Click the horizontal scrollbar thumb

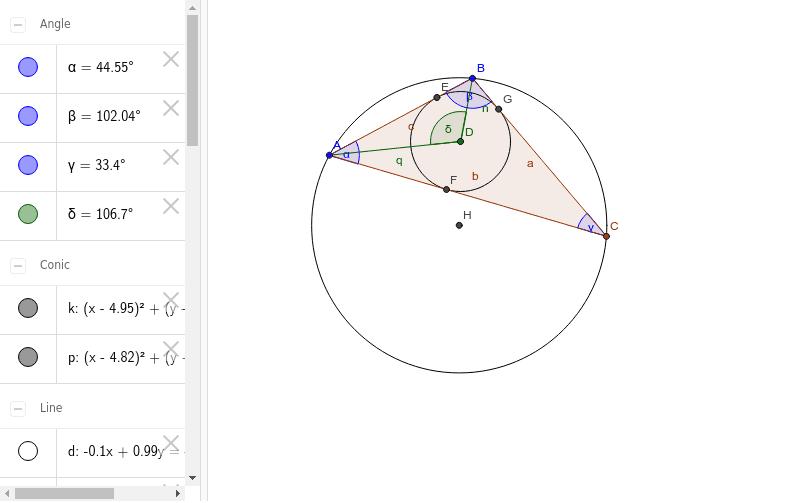[x=64, y=493]
